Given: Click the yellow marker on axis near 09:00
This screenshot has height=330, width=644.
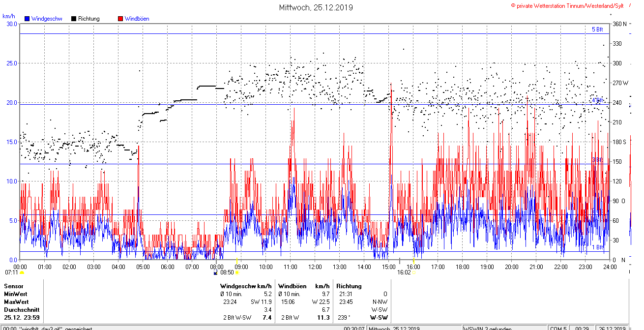Looking at the screenshot, I should 237,260.
